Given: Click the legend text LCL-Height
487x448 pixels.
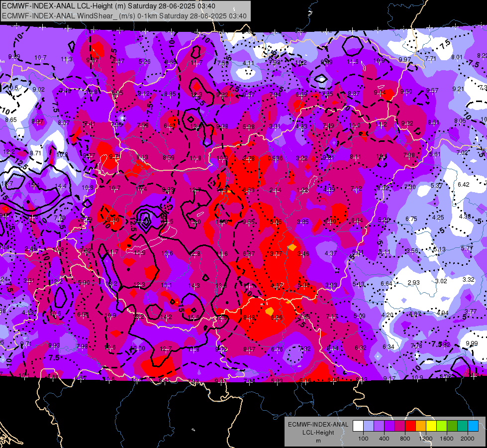Looking at the screenshot, I should (x=318, y=433).
